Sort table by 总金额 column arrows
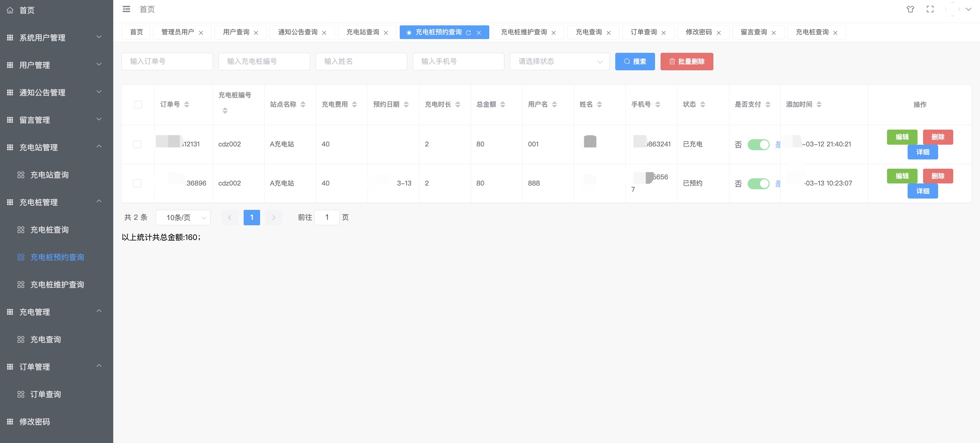 click(503, 105)
